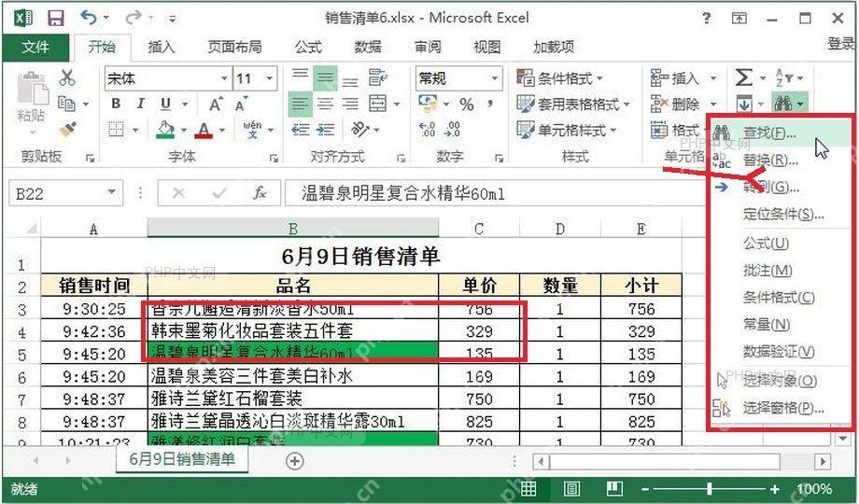Toggle Bold formatting
The image size is (859, 504).
(116, 104)
